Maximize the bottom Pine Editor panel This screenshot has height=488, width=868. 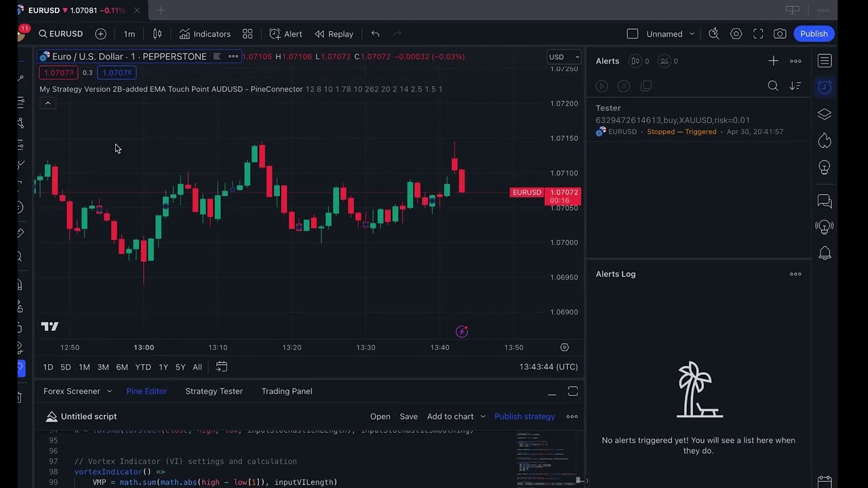click(573, 392)
